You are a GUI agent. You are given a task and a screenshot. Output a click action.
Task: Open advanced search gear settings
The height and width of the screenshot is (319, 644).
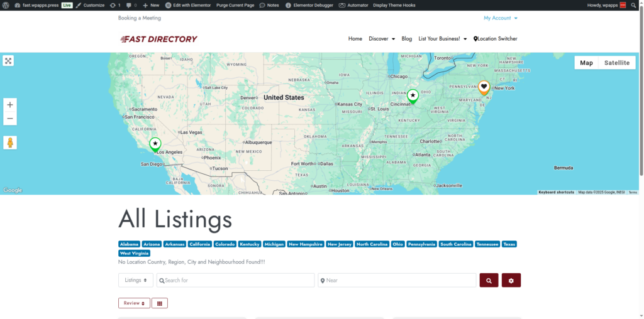coord(511,280)
